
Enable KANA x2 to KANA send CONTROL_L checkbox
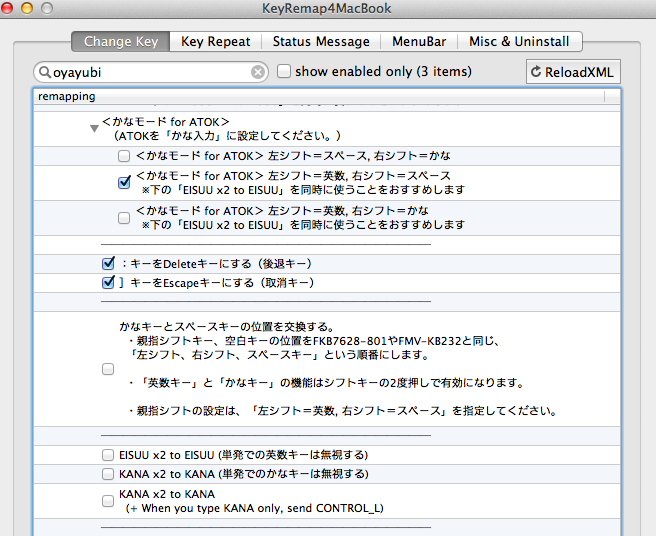click(108, 501)
